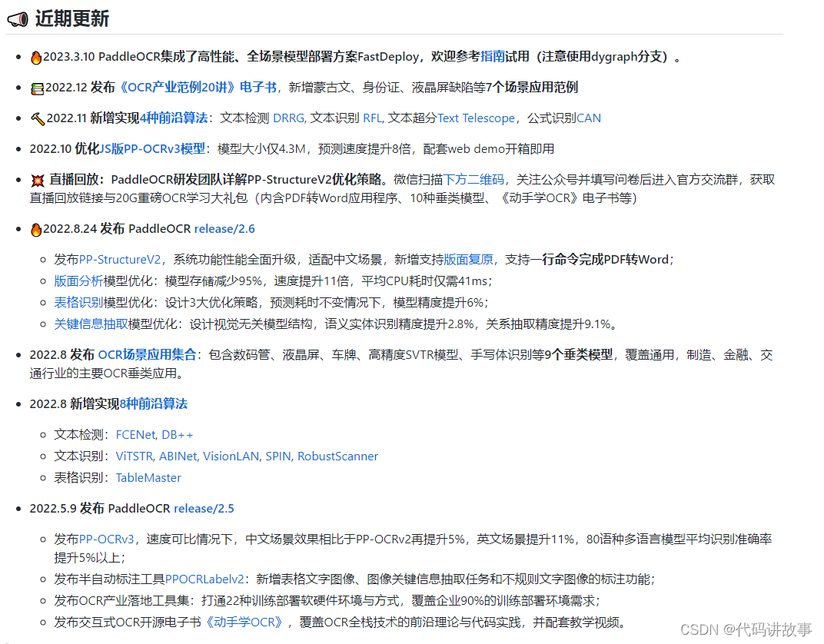Open the SPIN link
Screen dimensions: 824x644
pyautogui.click(x=278, y=456)
